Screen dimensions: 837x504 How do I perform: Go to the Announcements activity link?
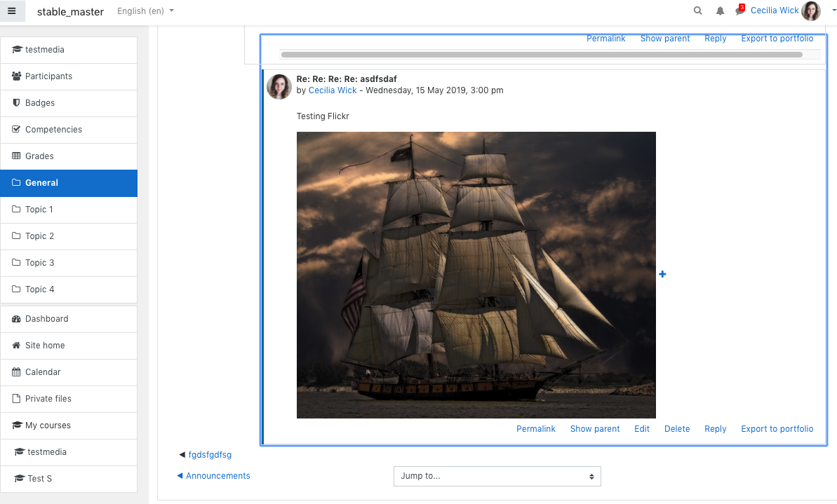(213, 476)
